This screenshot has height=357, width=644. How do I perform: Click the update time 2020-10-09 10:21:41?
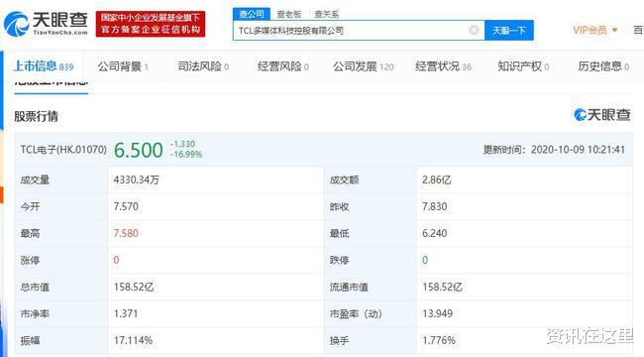[578, 150]
